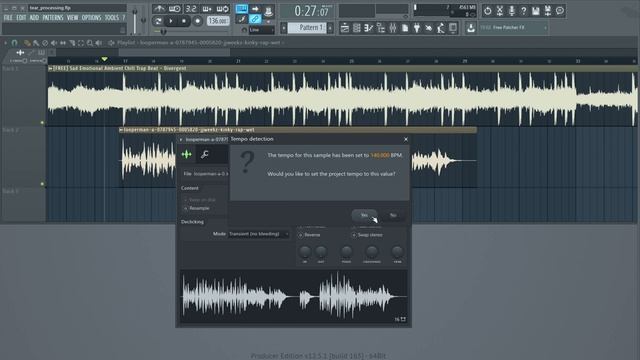Screen dimensions: 640x360
Task: Open help with the question mark icon
Action: (x=524, y=11)
